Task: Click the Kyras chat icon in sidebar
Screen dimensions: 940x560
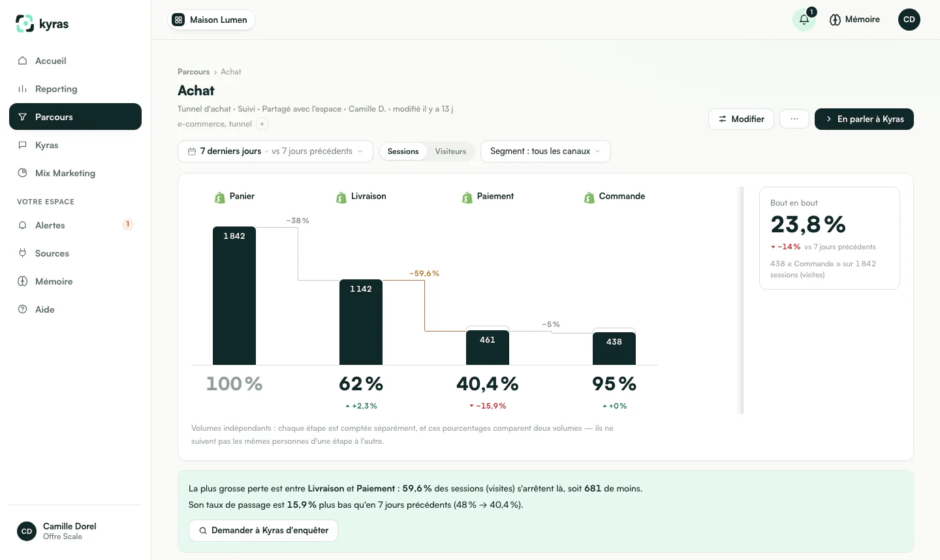Action: (x=23, y=145)
